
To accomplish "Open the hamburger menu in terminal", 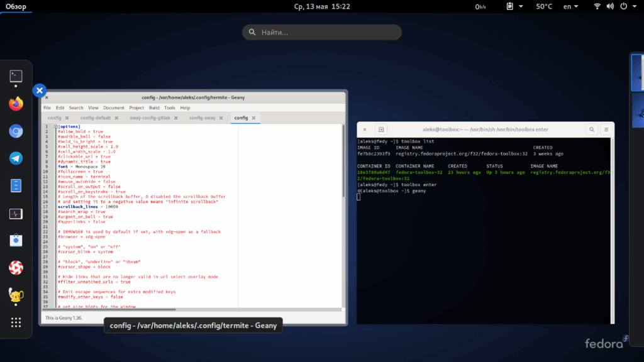I will pos(606,129).
